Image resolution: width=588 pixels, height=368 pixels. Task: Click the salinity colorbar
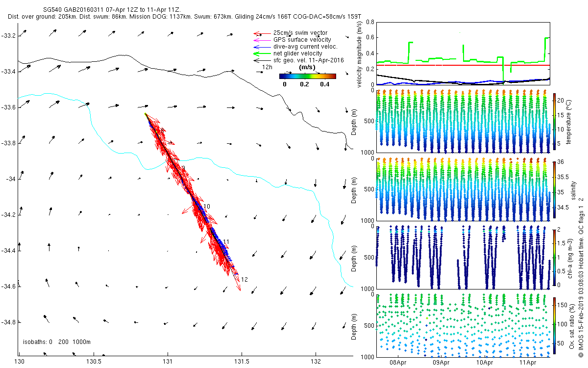coord(554,190)
